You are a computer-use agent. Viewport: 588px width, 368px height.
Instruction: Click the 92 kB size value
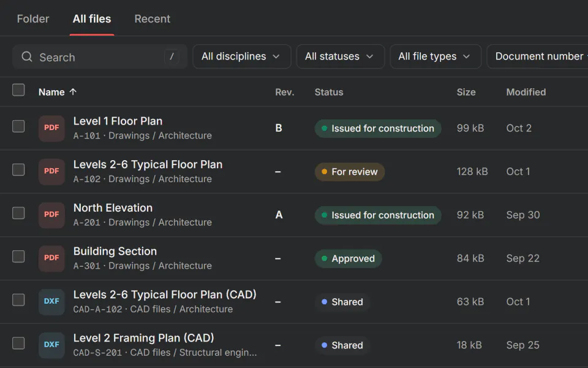pos(470,215)
